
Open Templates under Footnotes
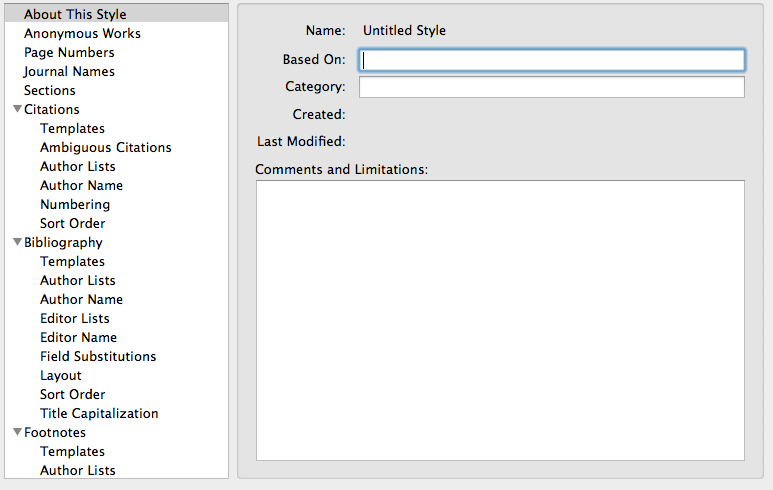click(72, 452)
